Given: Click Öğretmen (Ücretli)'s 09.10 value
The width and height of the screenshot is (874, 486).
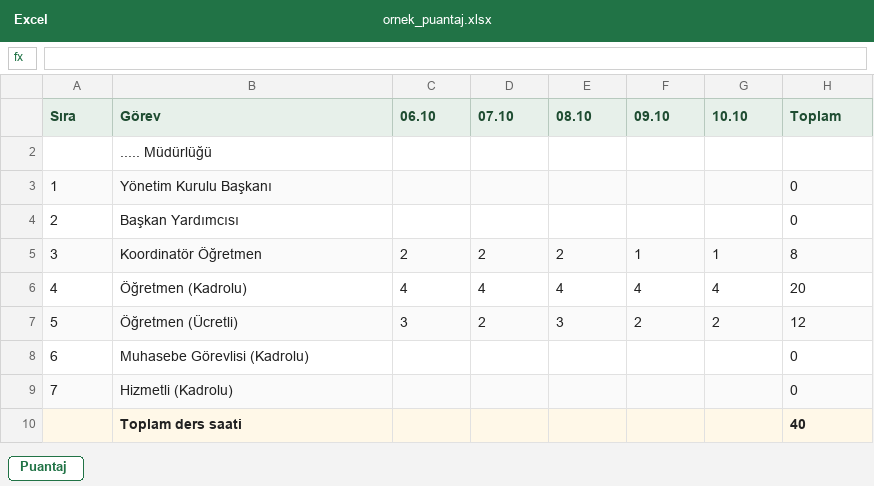Looking at the screenshot, I should [x=666, y=323].
